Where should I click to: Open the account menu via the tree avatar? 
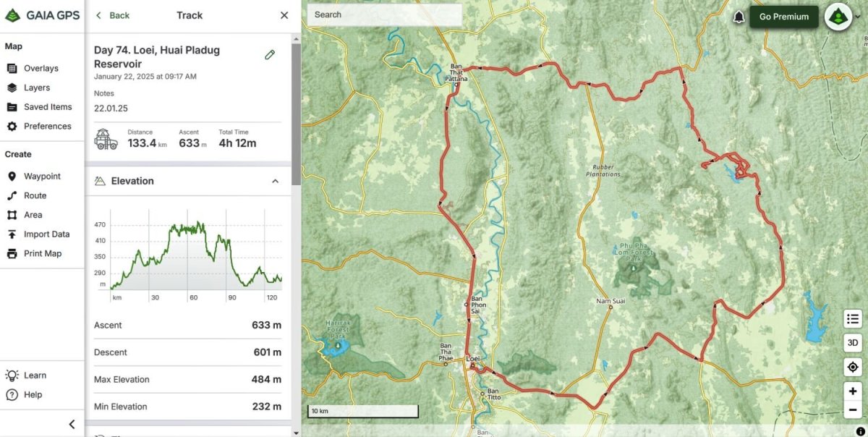pos(837,15)
